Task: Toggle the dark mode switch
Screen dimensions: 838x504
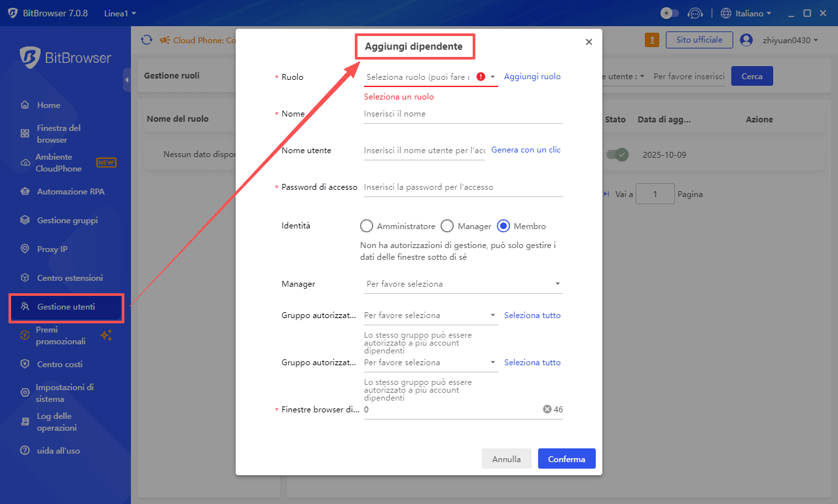Action: click(x=668, y=12)
